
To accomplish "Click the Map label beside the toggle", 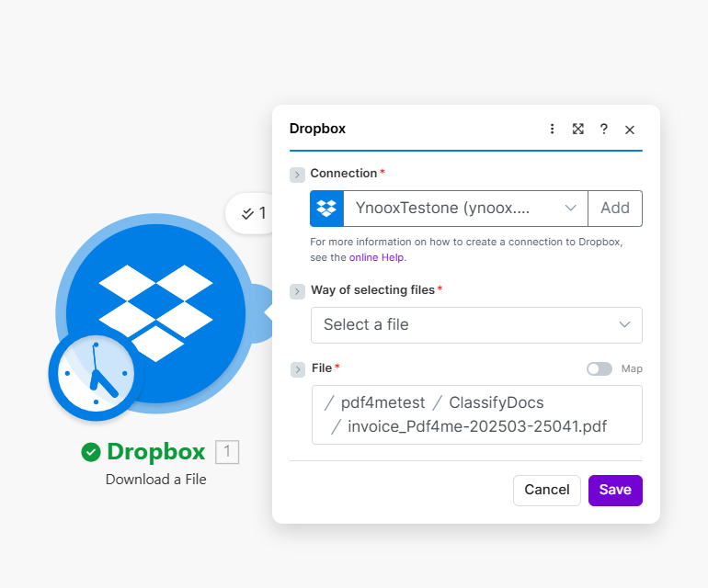I will tap(632, 368).
